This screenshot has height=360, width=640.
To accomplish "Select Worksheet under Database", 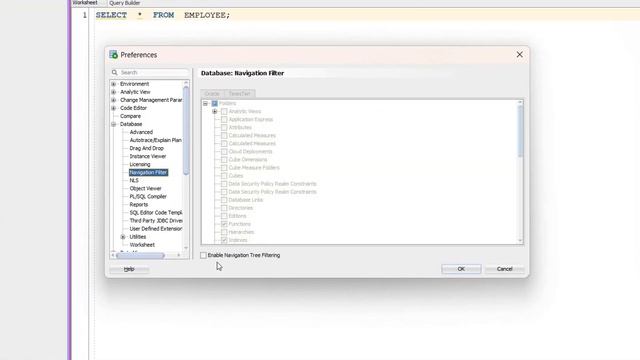I will 142,245.
